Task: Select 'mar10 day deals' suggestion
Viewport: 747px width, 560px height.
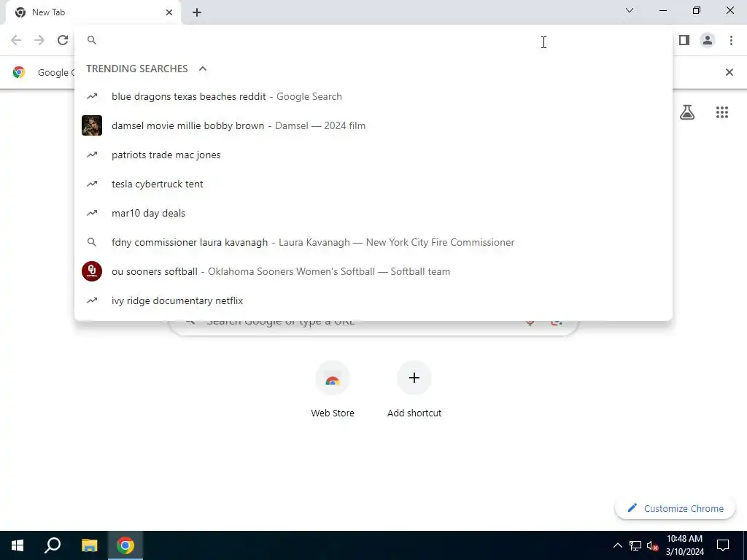Action: pos(373,213)
